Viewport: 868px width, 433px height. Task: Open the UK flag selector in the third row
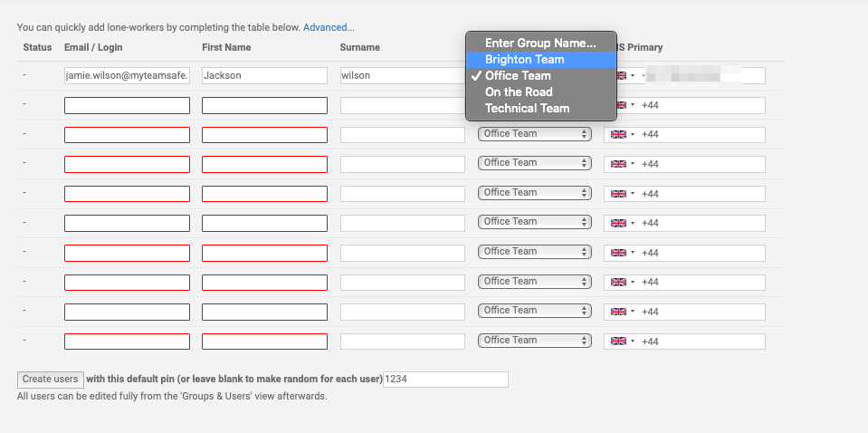[x=622, y=135]
